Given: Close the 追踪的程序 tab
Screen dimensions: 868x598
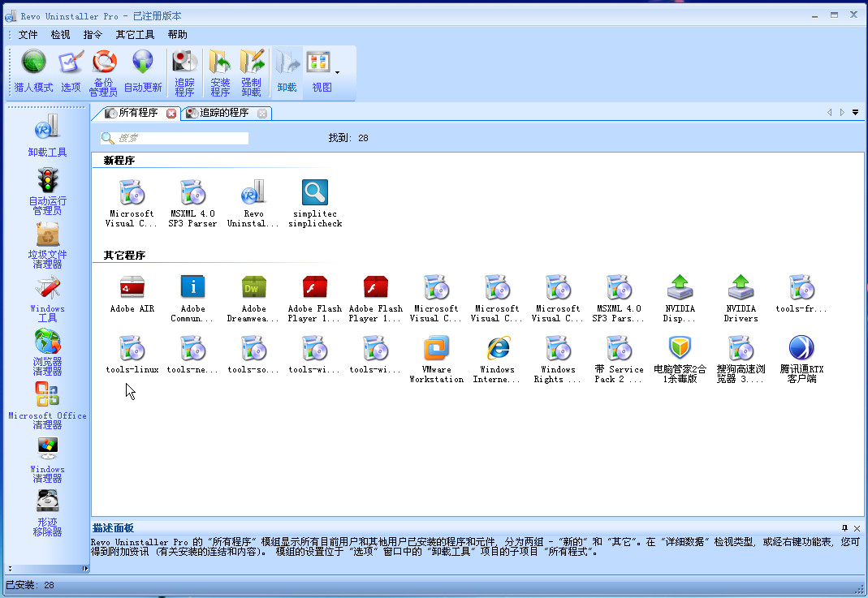Looking at the screenshot, I should 262,114.
